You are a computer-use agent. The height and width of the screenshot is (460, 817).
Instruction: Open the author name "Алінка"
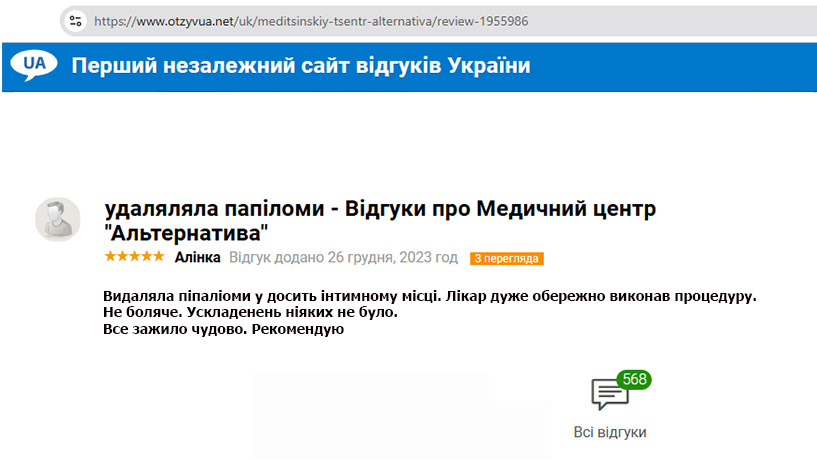[x=199, y=258]
